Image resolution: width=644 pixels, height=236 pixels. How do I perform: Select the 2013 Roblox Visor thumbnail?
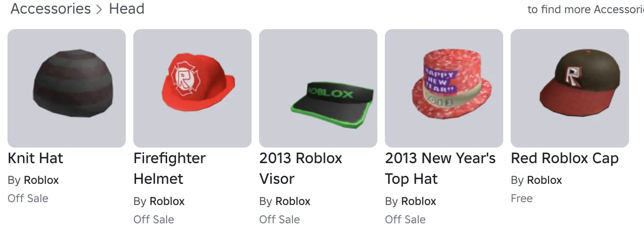point(318,88)
